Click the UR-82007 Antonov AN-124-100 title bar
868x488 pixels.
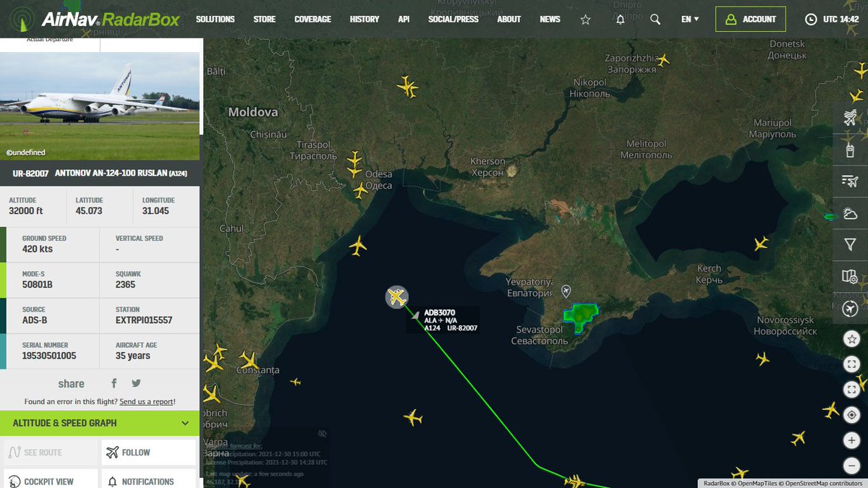click(x=100, y=174)
